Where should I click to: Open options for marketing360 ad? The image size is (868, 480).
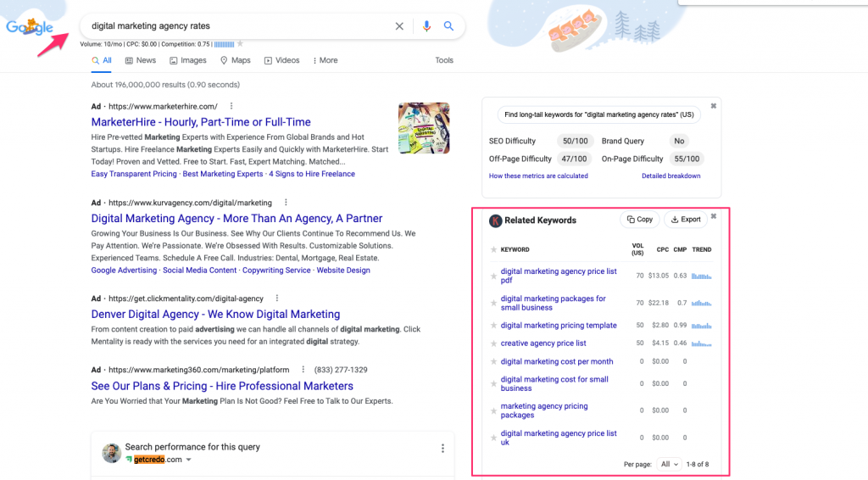point(303,369)
